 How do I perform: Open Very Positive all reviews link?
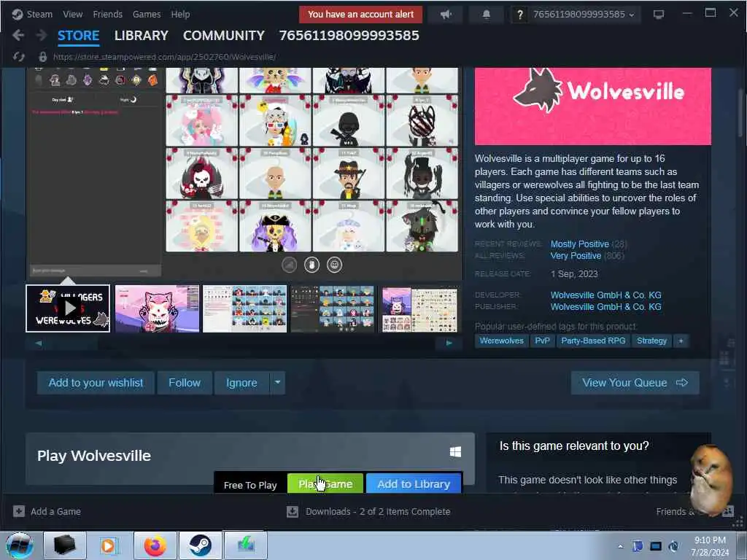click(576, 256)
